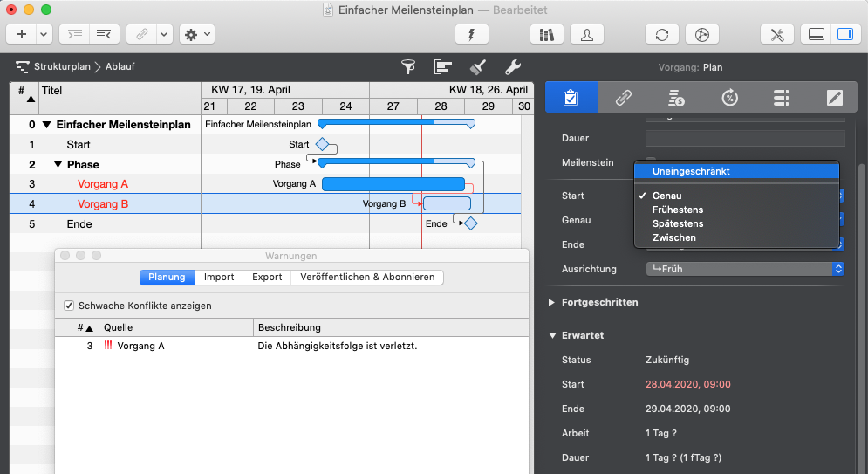Open the links inspector tab icon
Screen dimensions: 868x474
click(624, 98)
